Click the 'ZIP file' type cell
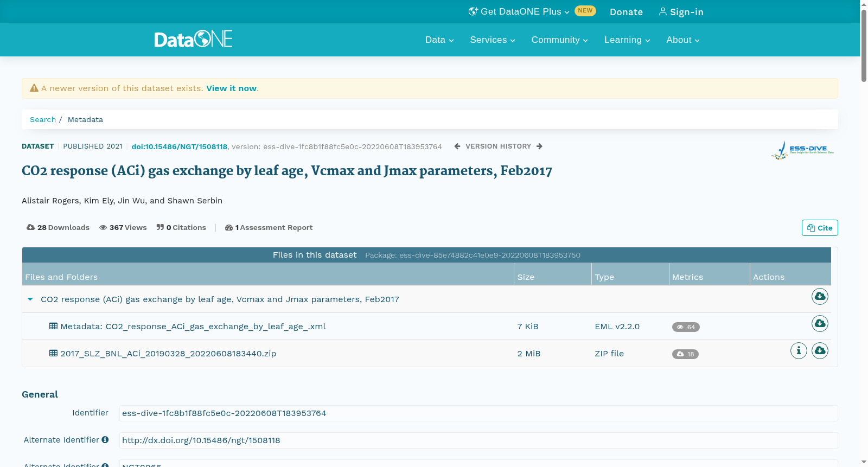Viewport: 868px width, 467px height. (x=609, y=354)
